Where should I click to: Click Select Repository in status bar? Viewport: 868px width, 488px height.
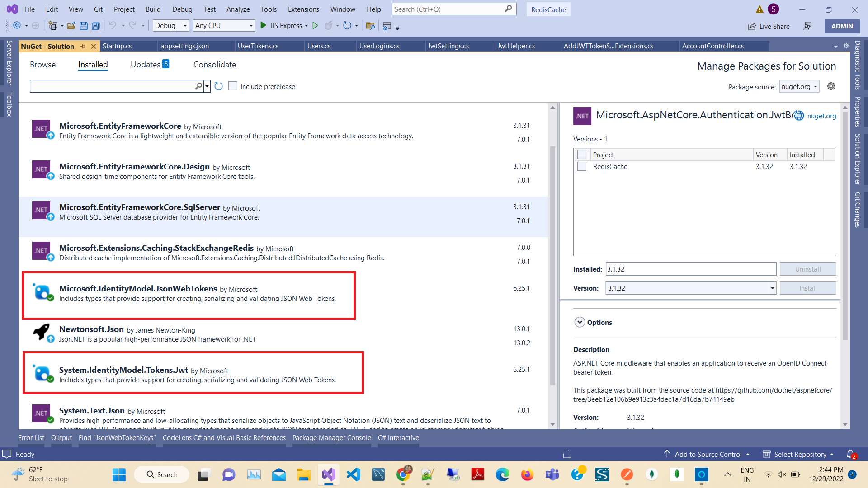799,454
